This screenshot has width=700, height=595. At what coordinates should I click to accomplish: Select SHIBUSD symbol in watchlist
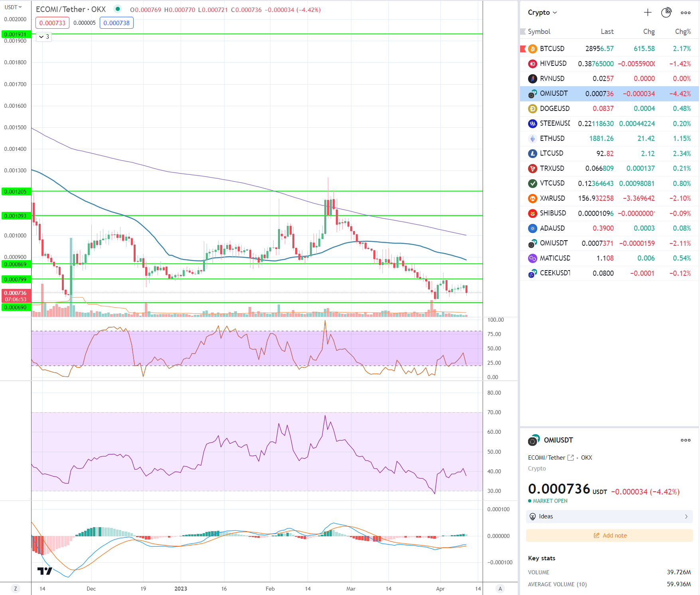click(553, 213)
